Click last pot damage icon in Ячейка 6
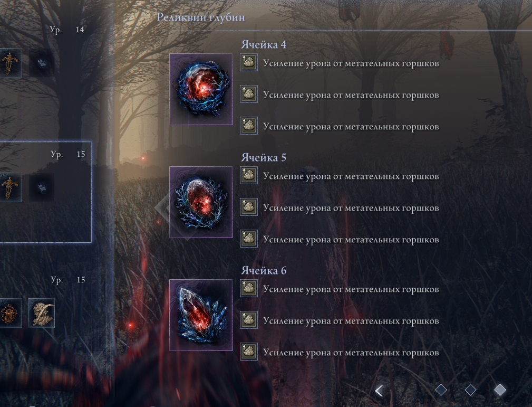The height and width of the screenshot is (407, 532). (249, 352)
